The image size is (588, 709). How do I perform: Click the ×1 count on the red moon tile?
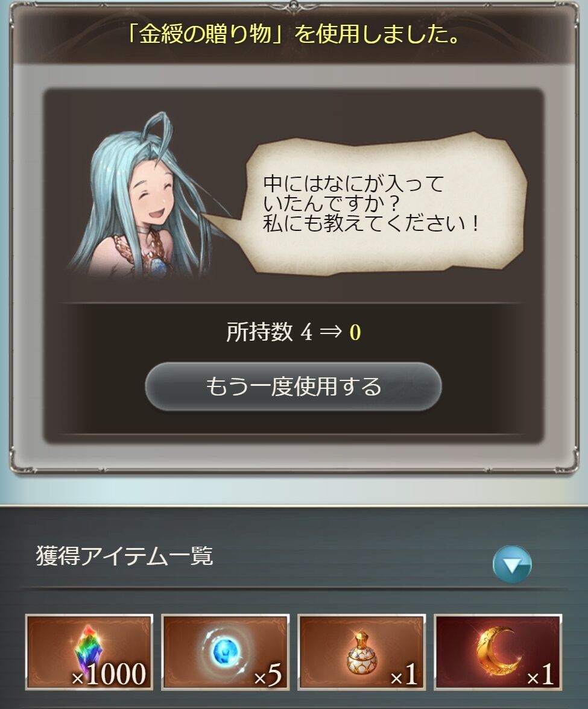(540, 675)
